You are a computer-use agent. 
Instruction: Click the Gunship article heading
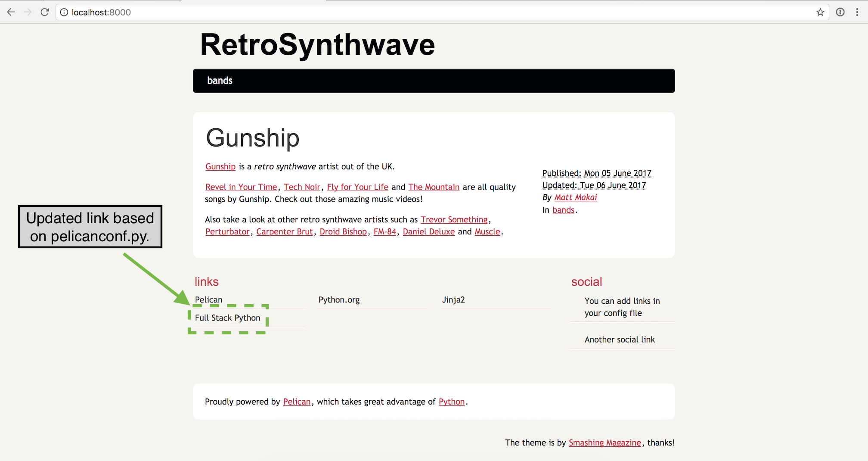(253, 138)
